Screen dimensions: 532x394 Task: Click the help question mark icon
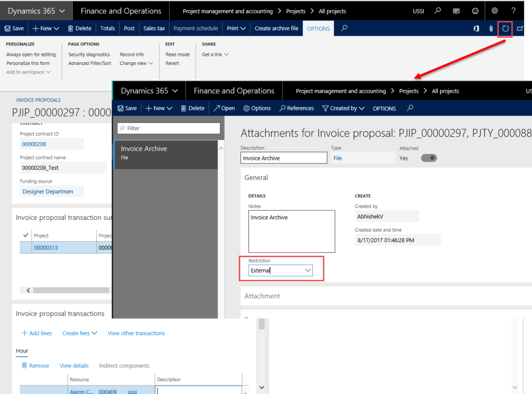(x=513, y=11)
